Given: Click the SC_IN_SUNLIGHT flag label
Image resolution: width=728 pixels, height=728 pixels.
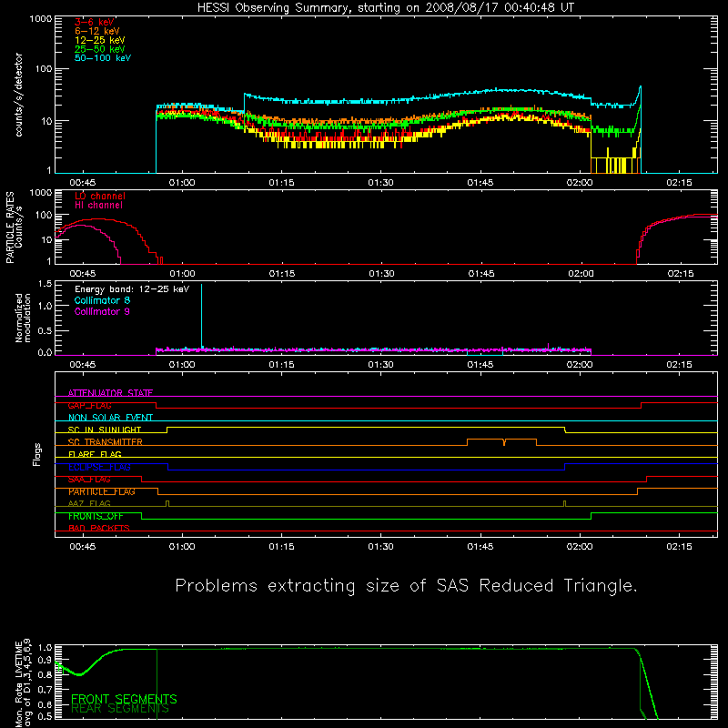Looking at the screenshot, I should (x=105, y=430).
